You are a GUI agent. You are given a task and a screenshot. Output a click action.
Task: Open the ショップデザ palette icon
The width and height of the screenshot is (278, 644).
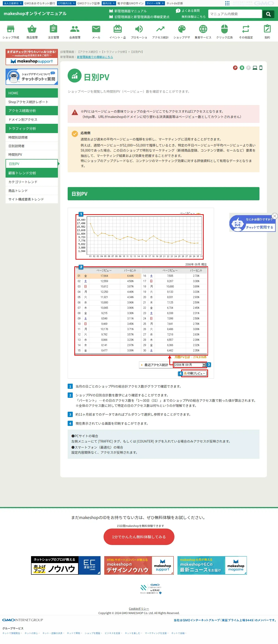pos(182,29)
